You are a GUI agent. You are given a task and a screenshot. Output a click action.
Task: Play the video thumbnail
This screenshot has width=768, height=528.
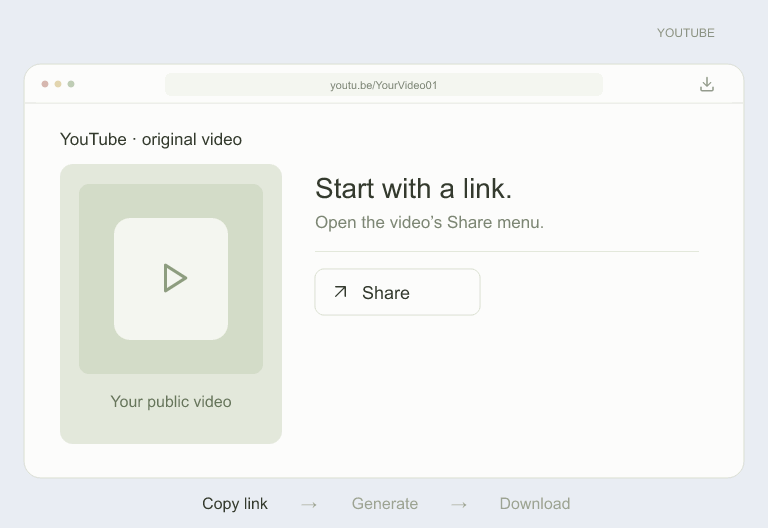171,279
